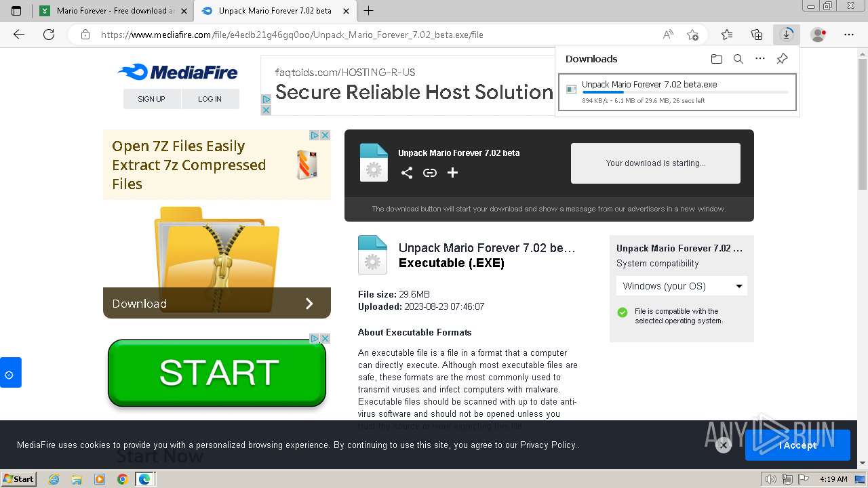Click the browser back arrow
Image resolution: width=868 pixels, height=488 pixels.
coord(19,35)
